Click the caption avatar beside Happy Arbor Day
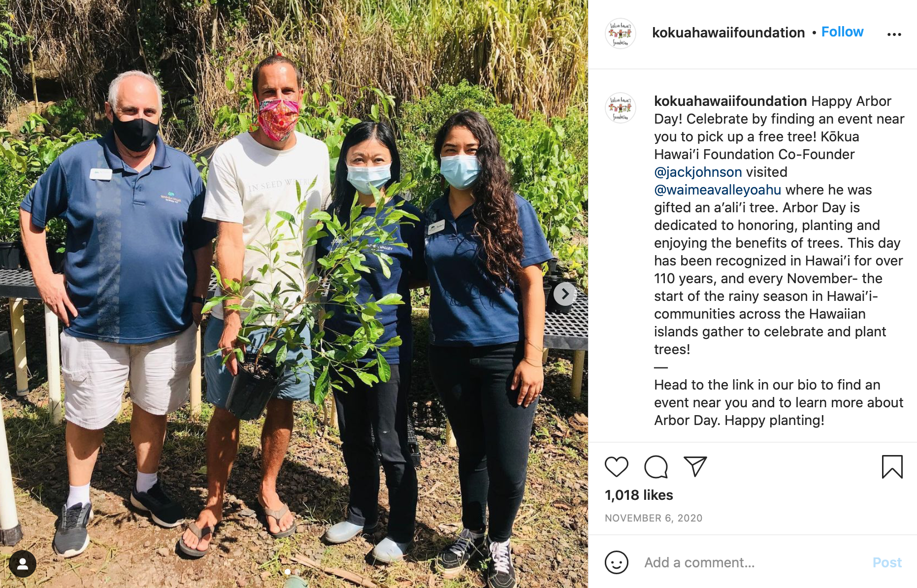Image resolution: width=917 pixels, height=588 pixels. 621,108
